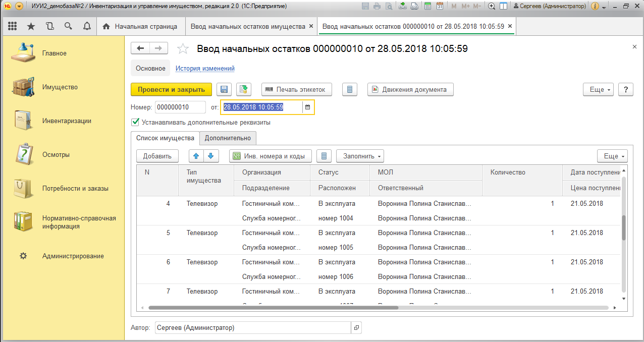Click the Добавить button

point(157,156)
